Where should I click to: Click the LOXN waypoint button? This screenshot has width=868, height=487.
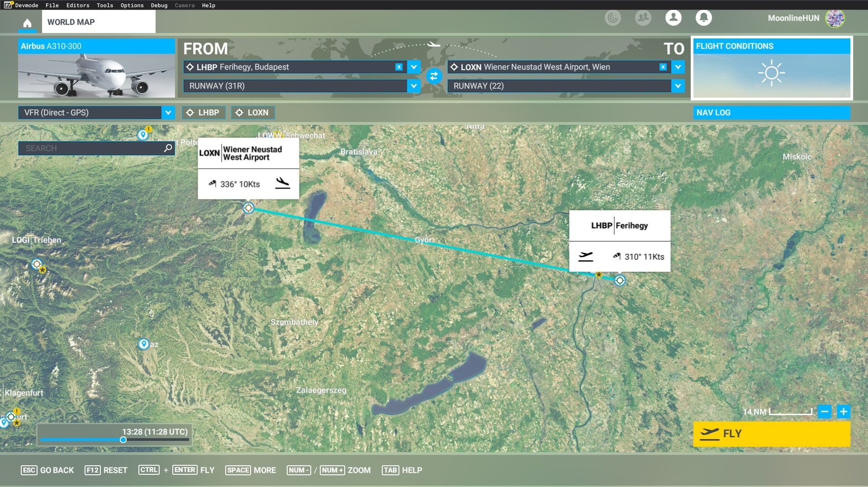pos(253,113)
